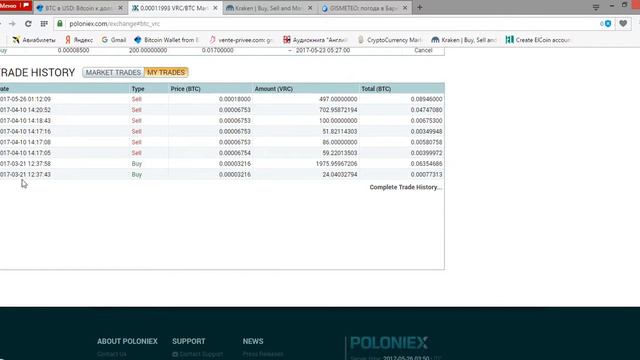Select the amount 702.95872194 cell
Viewport: 640px width, 360px height.
[x=338, y=110]
